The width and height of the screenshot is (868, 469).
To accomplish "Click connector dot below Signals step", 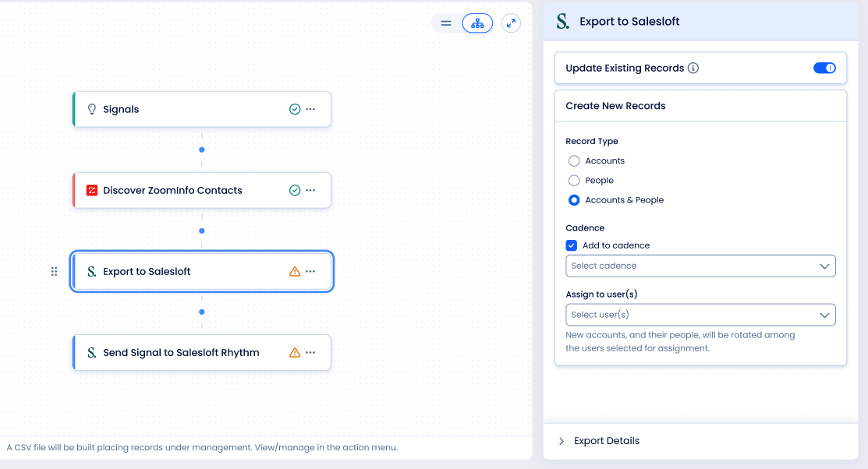I will point(202,150).
